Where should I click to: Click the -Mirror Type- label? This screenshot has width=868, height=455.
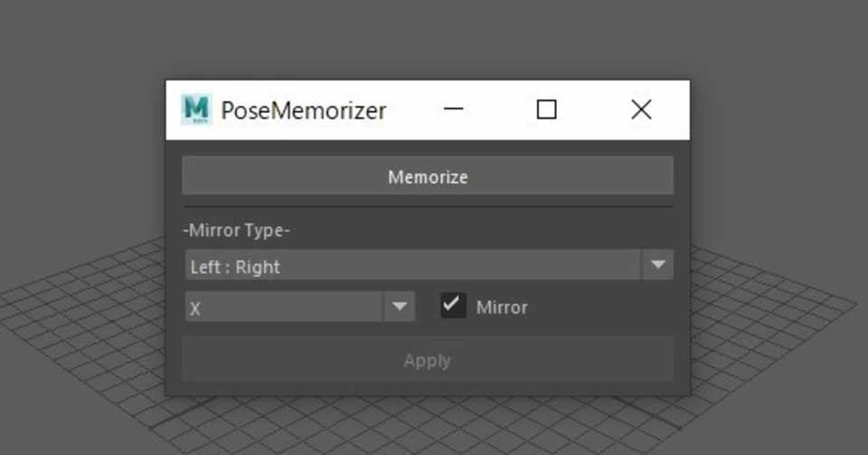tap(236, 231)
